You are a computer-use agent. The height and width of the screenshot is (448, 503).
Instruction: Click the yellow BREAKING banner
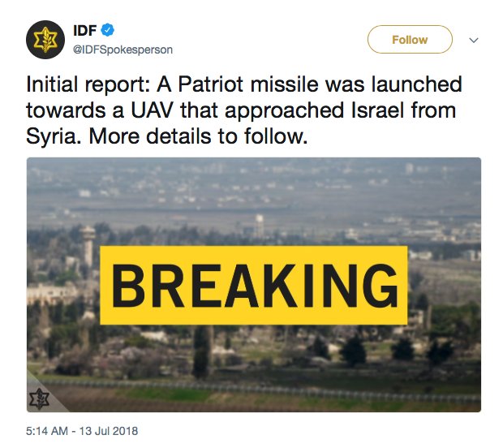(x=253, y=285)
